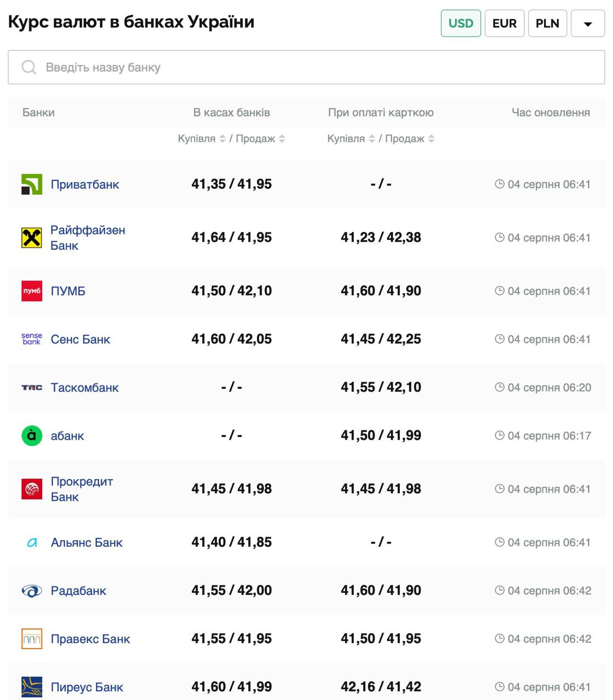Click the green abank circle logo
Viewport: 613px width, 700px height.
pos(32,436)
